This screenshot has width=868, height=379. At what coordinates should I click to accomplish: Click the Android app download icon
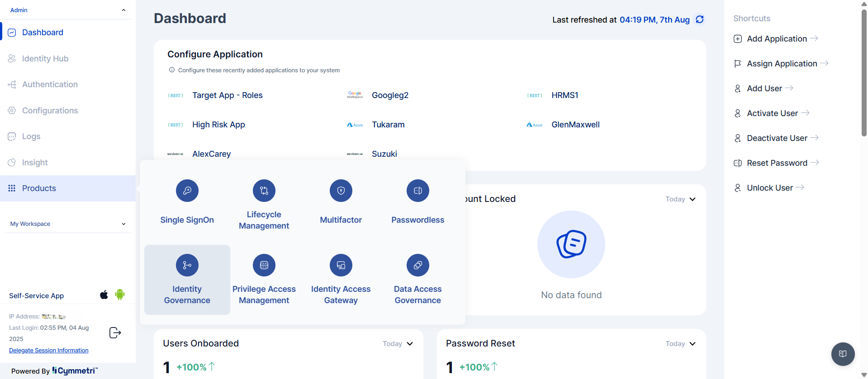(x=120, y=295)
